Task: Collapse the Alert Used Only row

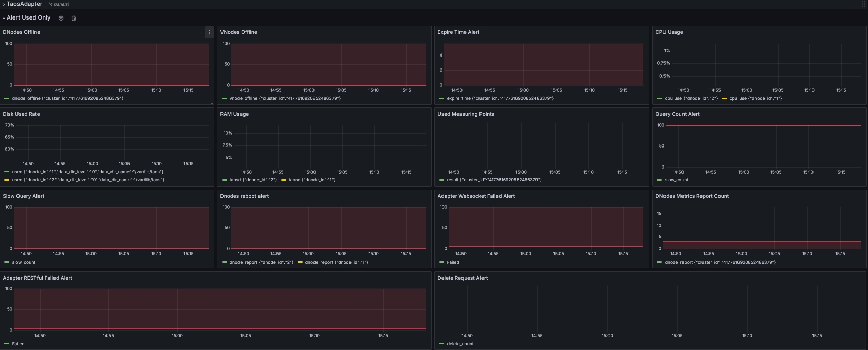Action: pos(4,18)
